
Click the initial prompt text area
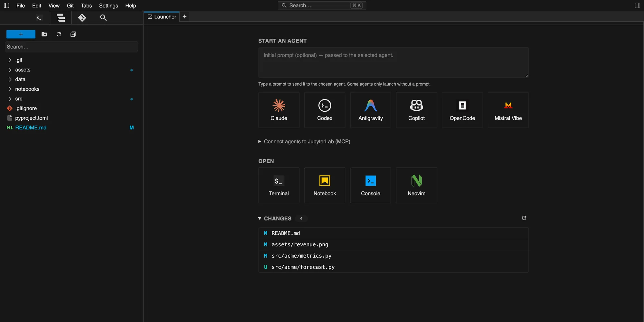[393, 62]
